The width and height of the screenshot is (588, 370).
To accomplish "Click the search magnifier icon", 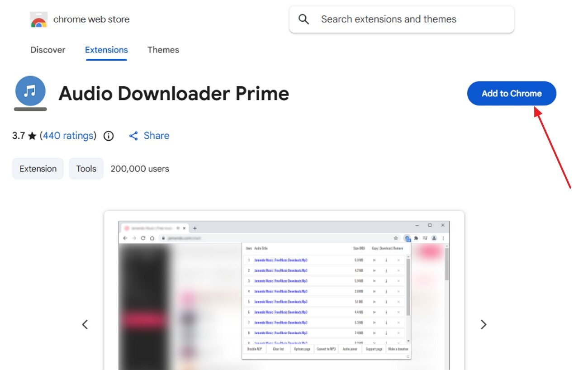I will [303, 19].
